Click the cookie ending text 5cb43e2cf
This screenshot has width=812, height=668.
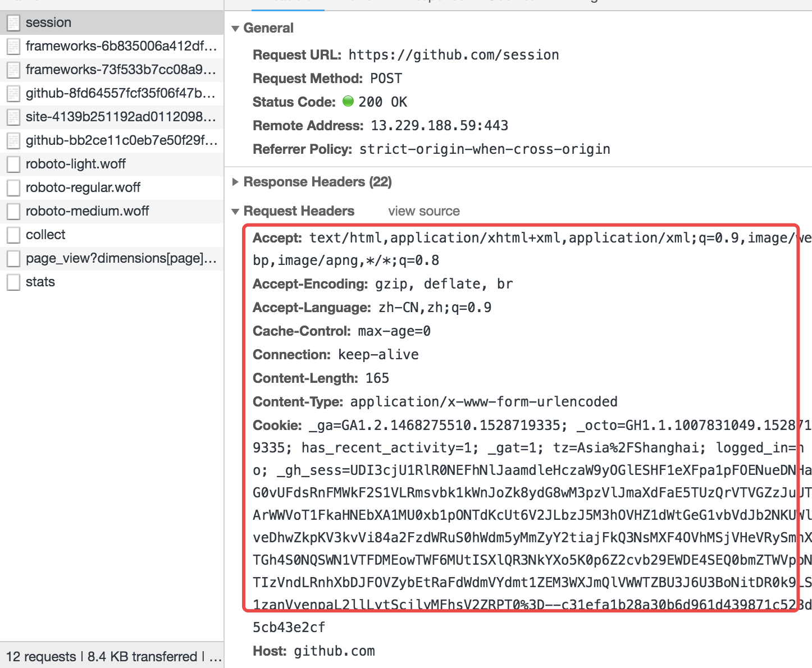pos(289,628)
